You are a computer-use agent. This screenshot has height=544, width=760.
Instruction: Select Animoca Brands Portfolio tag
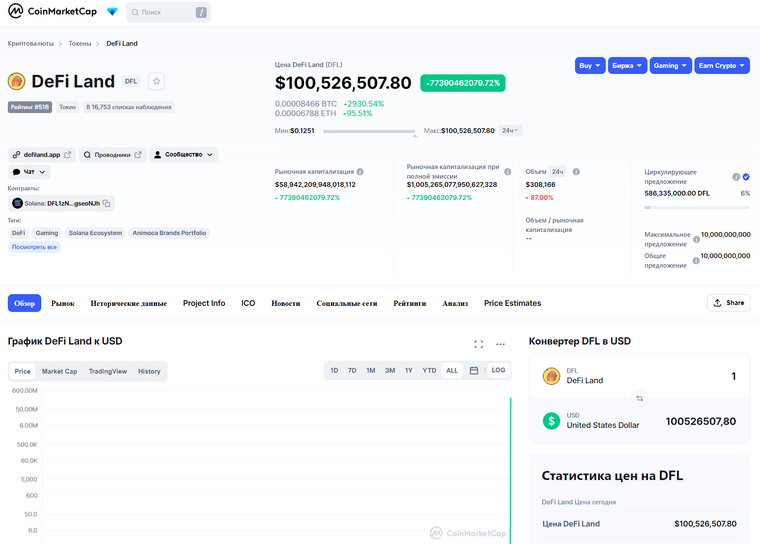coord(169,233)
